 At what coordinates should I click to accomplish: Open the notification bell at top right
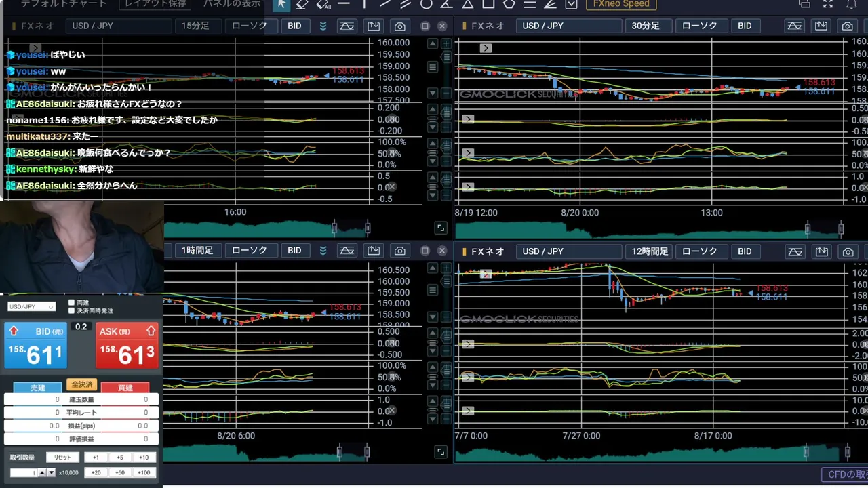[x=852, y=4]
